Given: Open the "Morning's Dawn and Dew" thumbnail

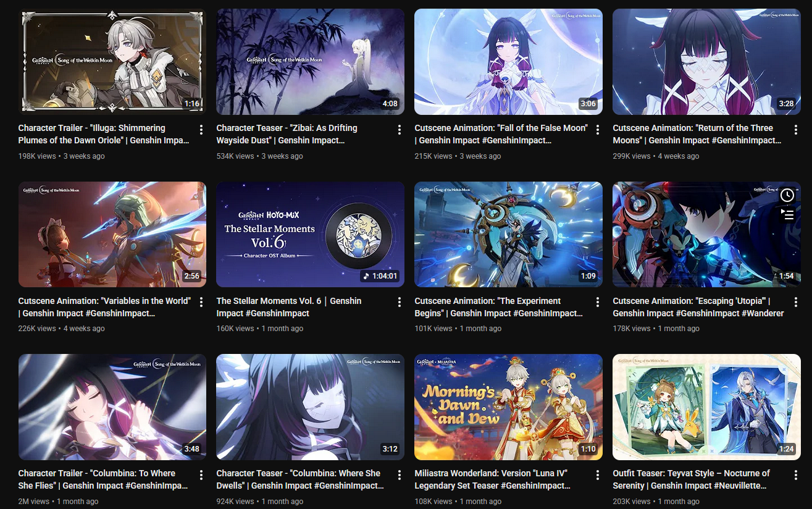Looking at the screenshot, I should pos(508,407).
